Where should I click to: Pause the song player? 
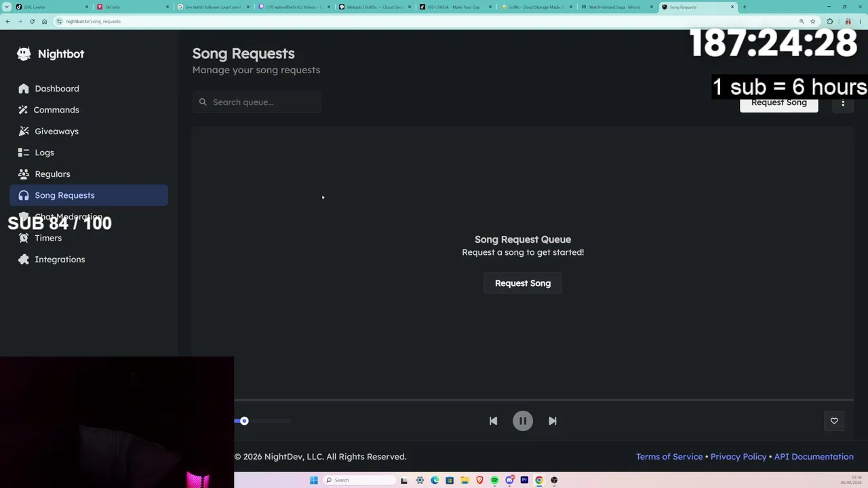523,421
